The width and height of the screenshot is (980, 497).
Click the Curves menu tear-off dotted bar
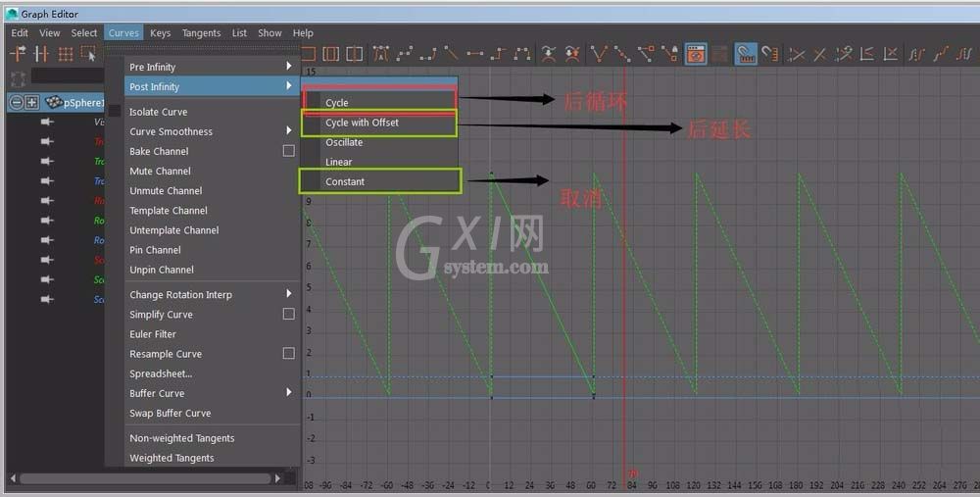point(203,49)
